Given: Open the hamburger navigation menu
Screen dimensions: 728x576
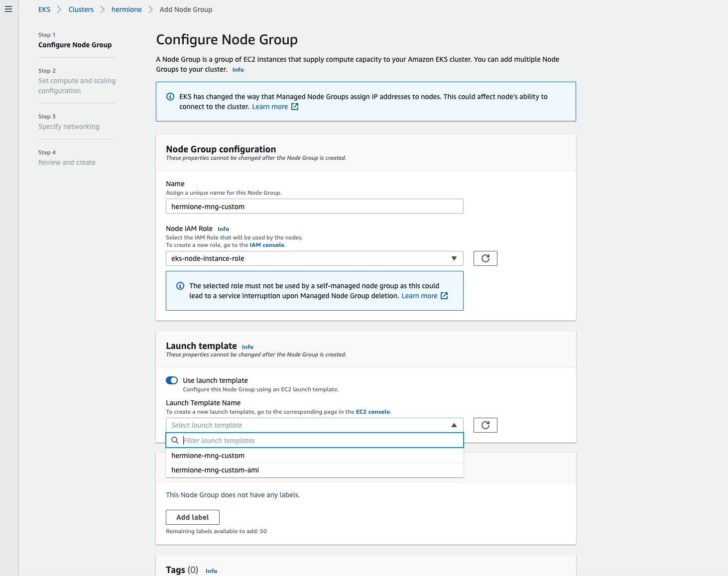Looking at the screenshot, I should tap(8, 9).
